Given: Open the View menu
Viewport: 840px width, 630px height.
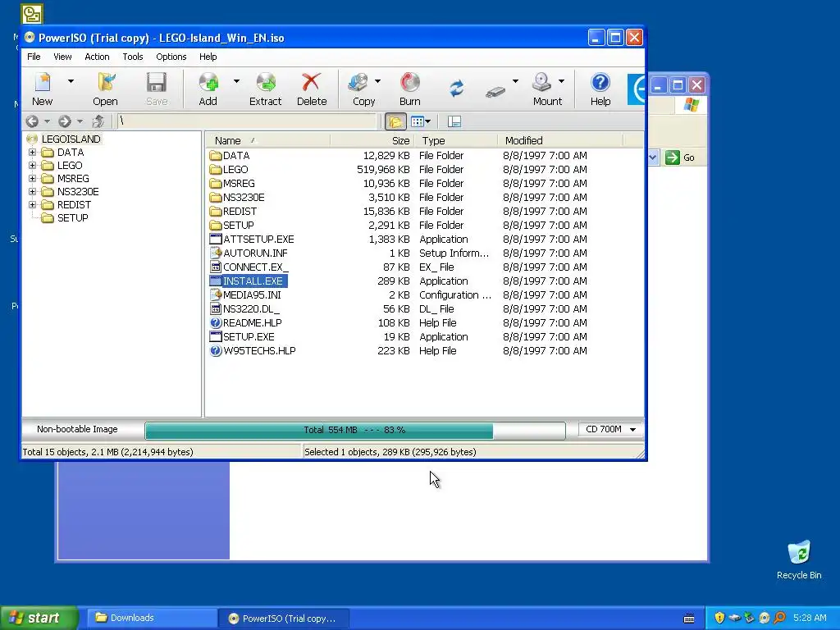Looking at the screenshot, I should [62, 57].
